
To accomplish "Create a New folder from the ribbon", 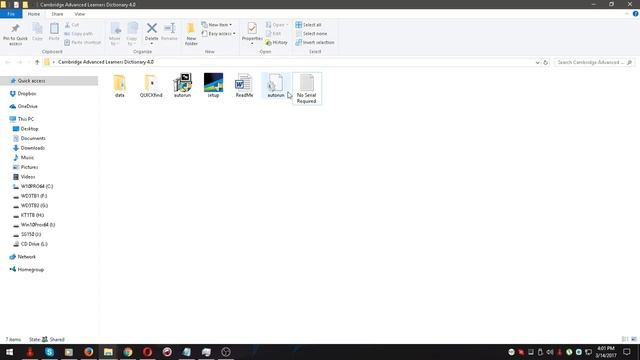I will [191, 34].
